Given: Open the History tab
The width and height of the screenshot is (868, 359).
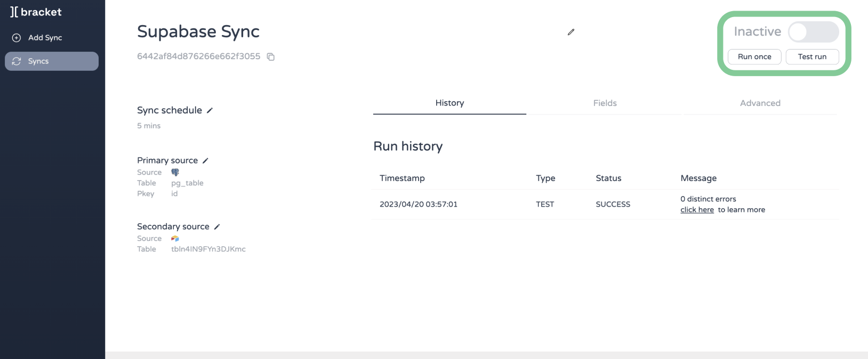Looking at the screenshot, I should pyautogui.click(x=449, y=103).
